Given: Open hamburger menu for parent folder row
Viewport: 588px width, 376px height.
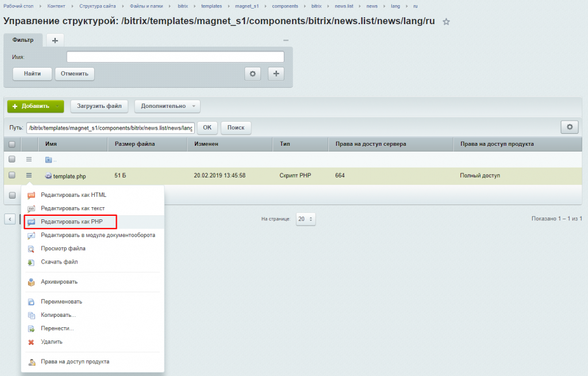Looking at the screenshot, I should 29,159.
